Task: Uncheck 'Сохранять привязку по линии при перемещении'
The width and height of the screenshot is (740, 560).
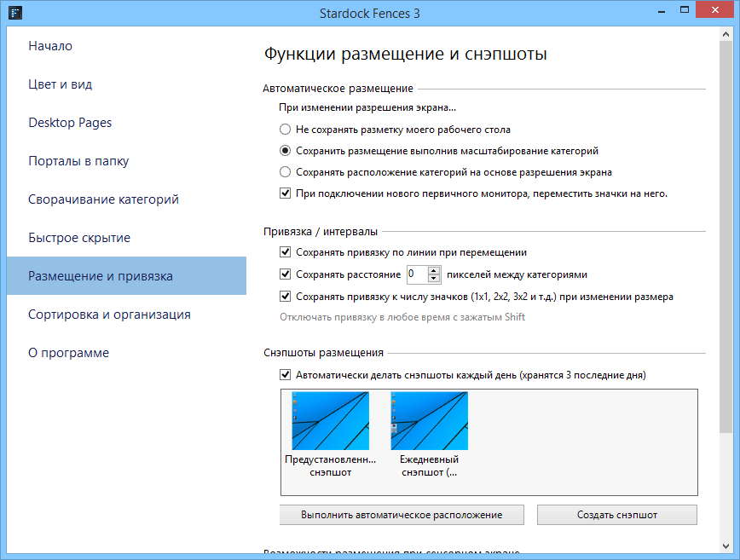Action: point(285,252)
